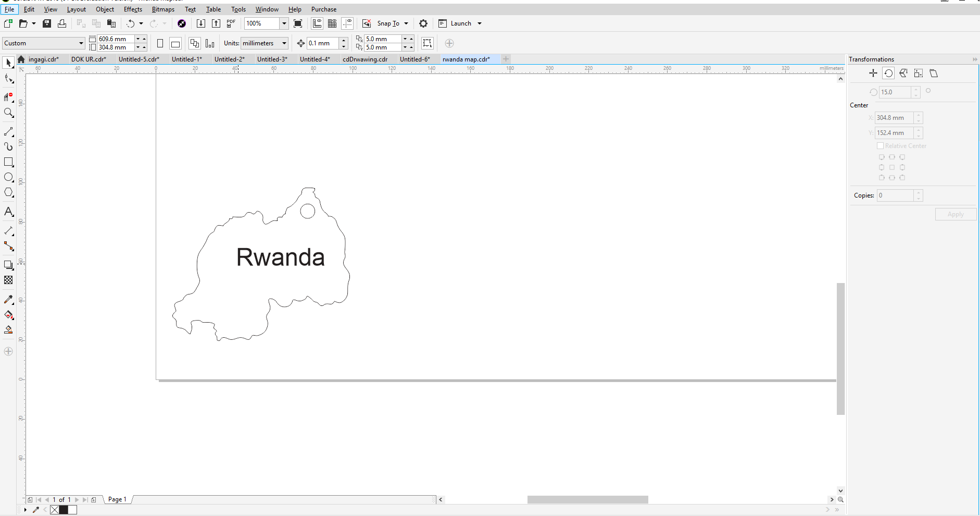This screenshot has height=516, width=980.
Task: Paste from clipboard
Action: [x=111, y=23]
